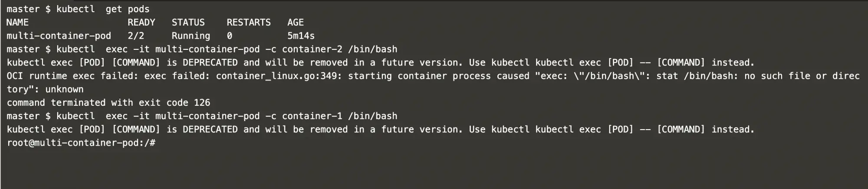The image size is (868, 189).
Task: Click the 'exit code 126' text
Action: tap(174, 103)
